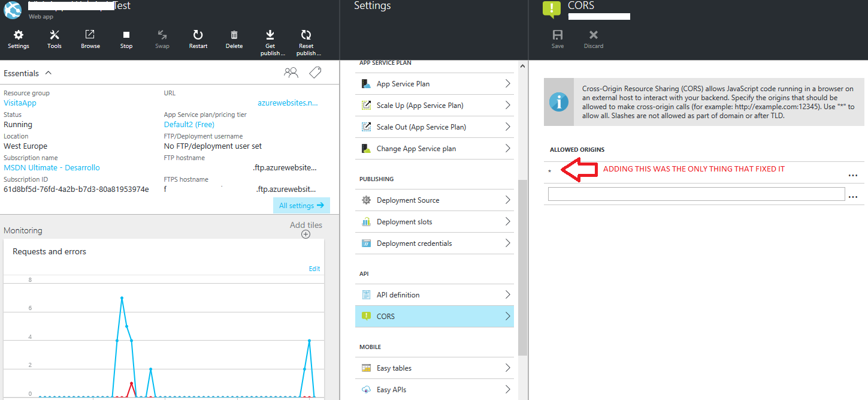Stop the web app
Image resolution: width=868 pixels, height=400 pixels.
point(126,35)
